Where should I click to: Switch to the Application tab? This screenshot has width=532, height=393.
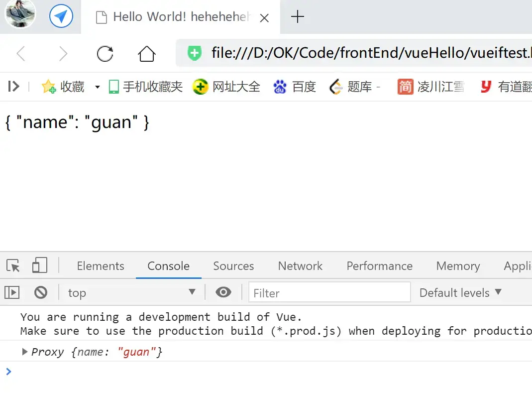(x=518, y=266)
